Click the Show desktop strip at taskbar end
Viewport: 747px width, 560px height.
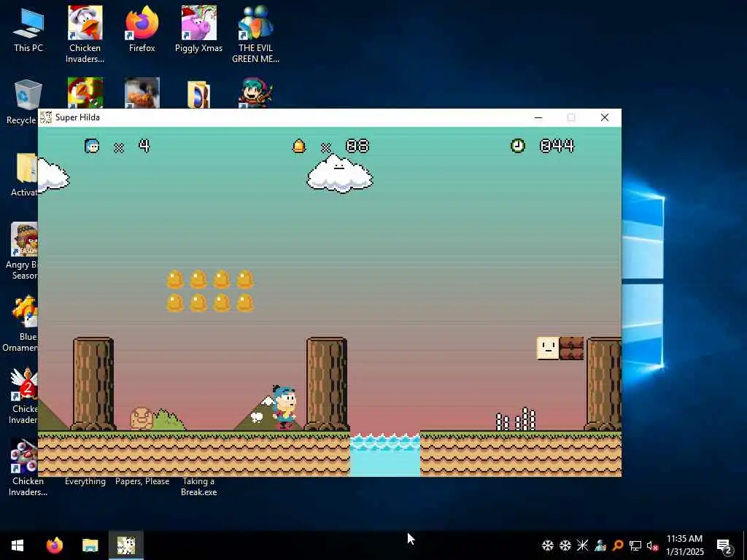coord(745,545)
